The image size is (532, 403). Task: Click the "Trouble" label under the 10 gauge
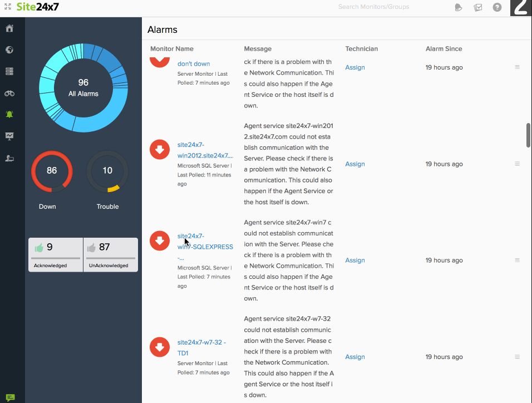tap(107, 207)
